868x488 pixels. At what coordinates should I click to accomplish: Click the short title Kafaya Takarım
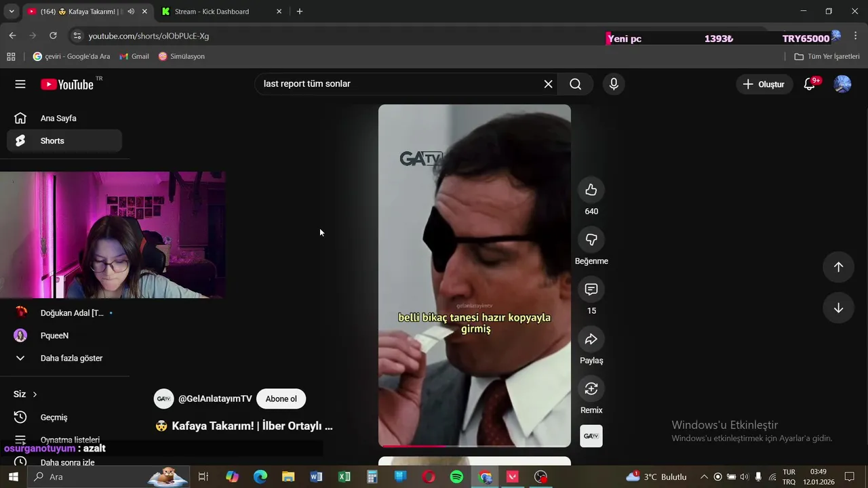(245, 426)
